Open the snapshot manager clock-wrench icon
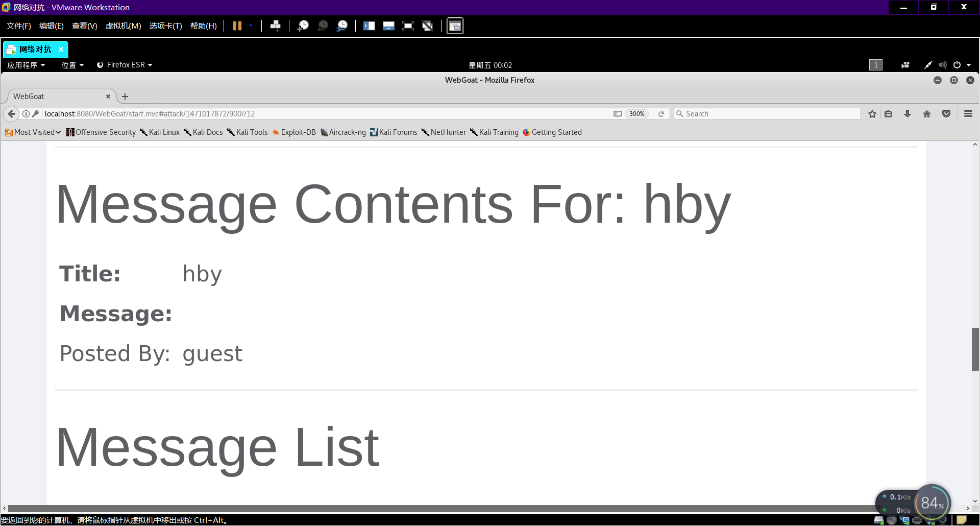980x526 pixels. (x=342, y=26)
